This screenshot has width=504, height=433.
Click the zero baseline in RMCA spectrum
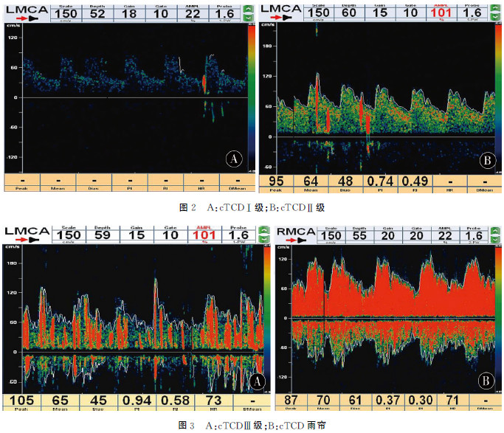(384, 317)
